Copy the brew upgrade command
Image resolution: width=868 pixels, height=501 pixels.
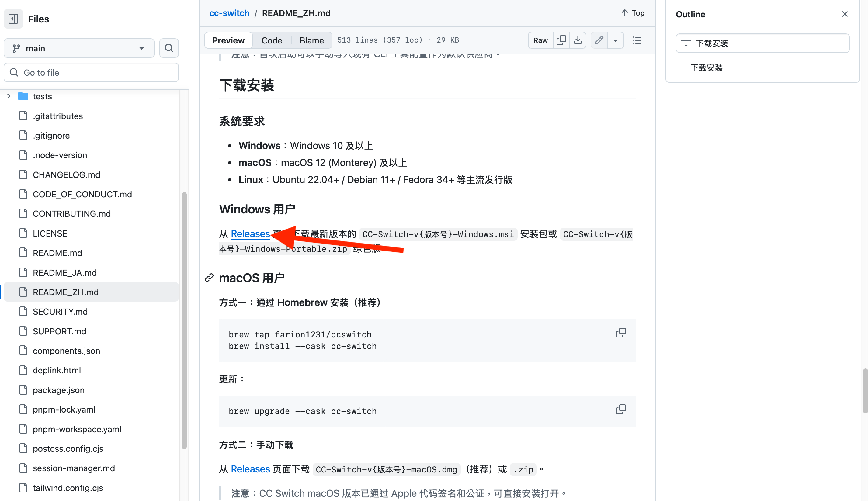click(621, 409)
